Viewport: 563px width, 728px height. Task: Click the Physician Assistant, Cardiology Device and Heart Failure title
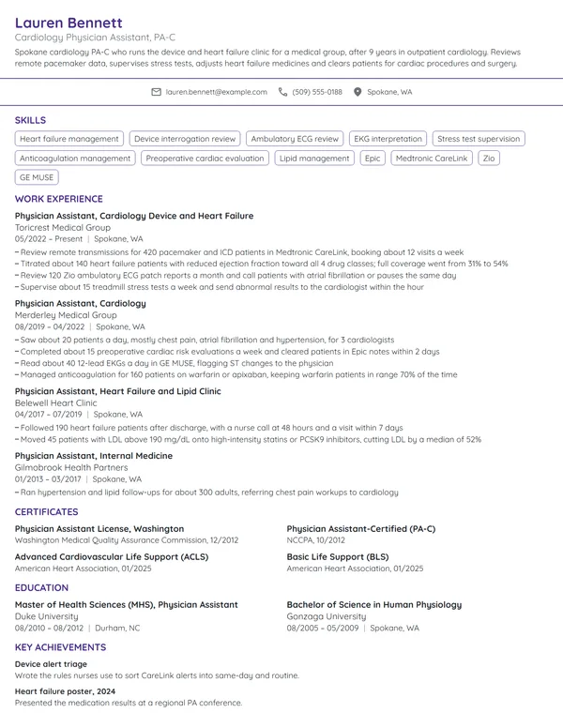[134, 216]
